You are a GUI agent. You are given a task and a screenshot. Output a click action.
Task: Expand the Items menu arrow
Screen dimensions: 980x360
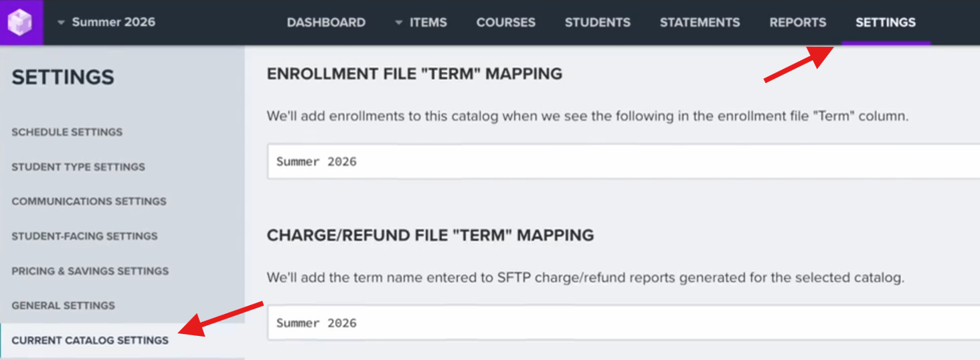click(399, 23)
